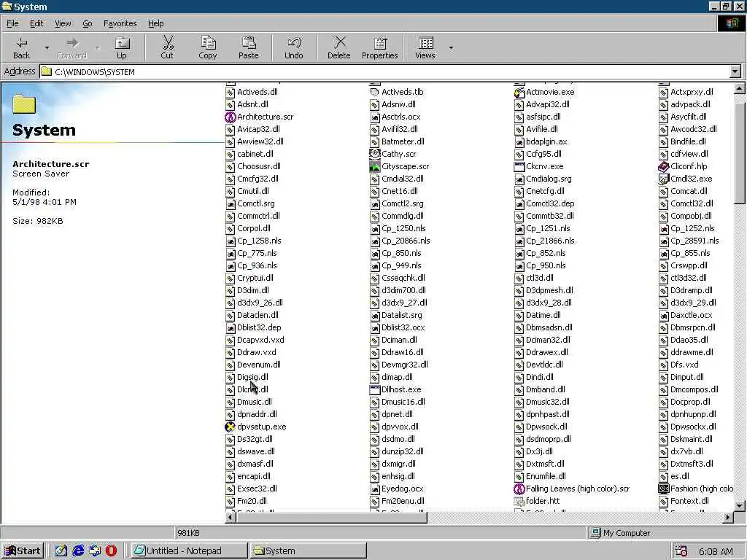
Task: Open Properties from the toolbar
Action: pyautogui.click(x=379, y=47)
